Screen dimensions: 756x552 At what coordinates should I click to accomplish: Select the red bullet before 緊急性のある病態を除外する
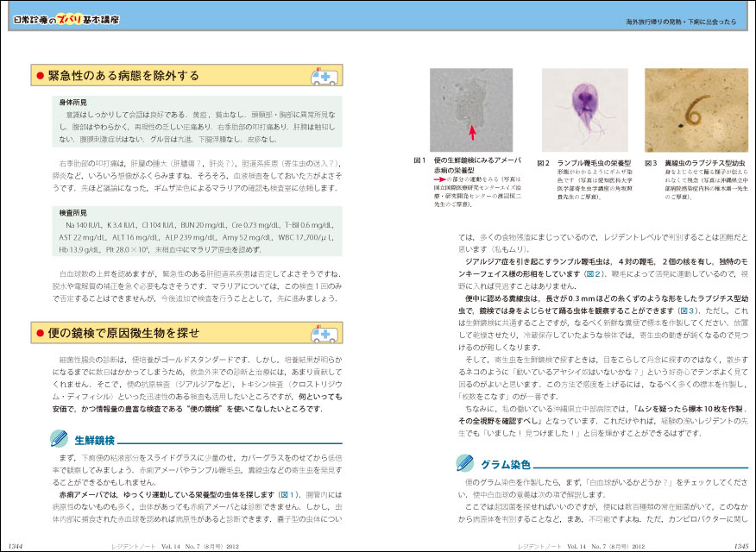tap(40, 77)
